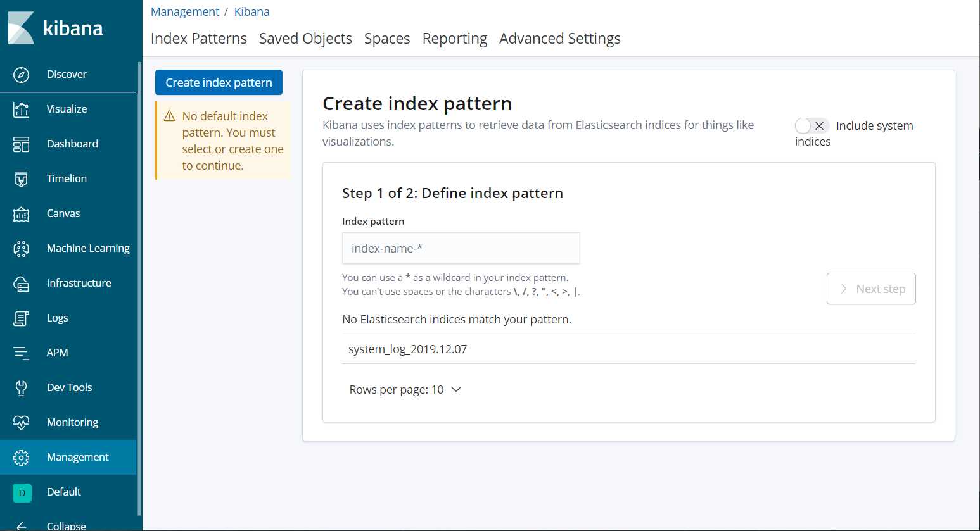980x531 pixels.
Task: Click the Default space avatar icon
Action: [22, 492]
